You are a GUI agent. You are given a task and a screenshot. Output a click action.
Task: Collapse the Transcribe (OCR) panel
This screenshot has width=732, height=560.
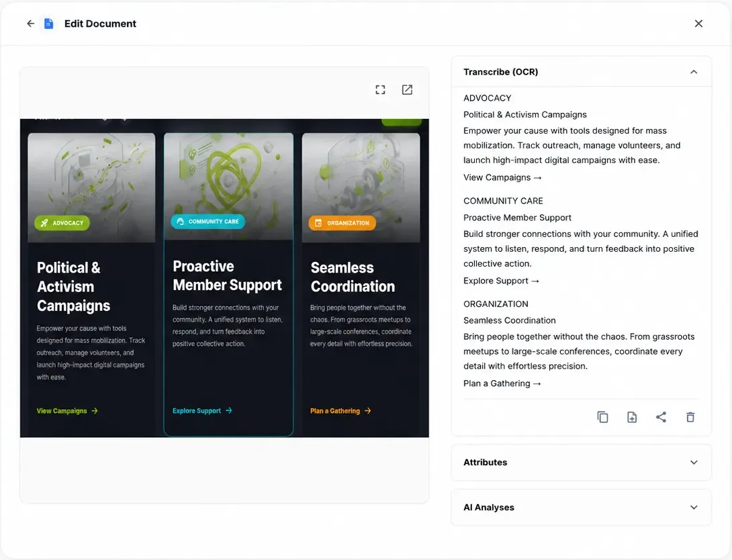tap(694, 72)
